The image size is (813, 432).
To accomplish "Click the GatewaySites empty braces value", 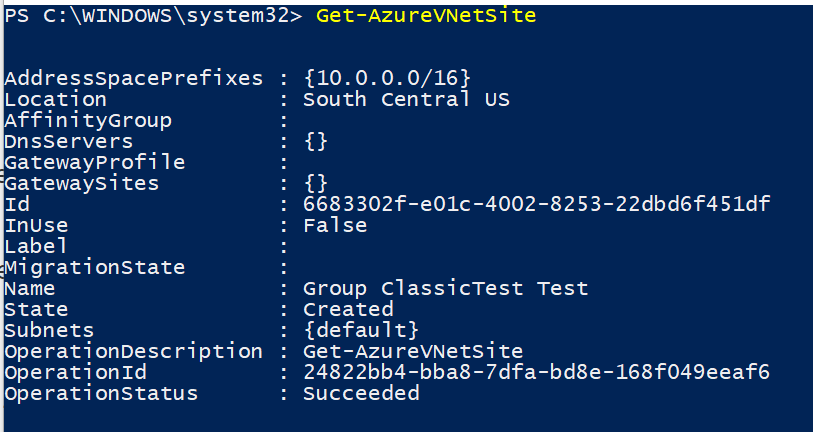I will click(316, 183).
